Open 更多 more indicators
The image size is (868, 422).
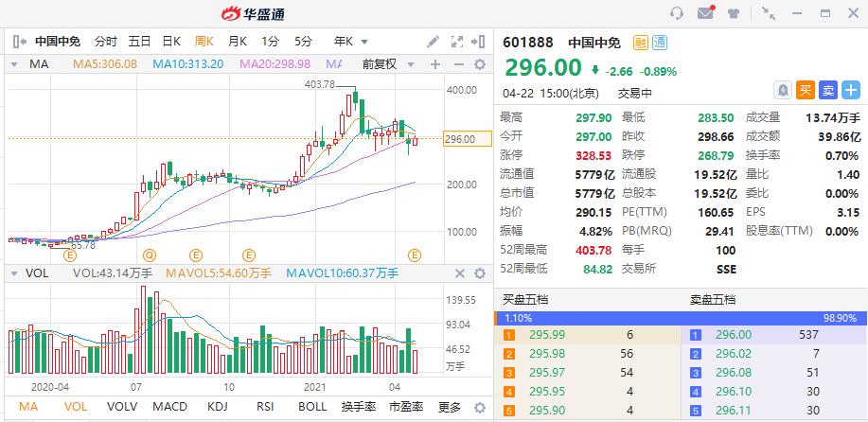[450, 407]
